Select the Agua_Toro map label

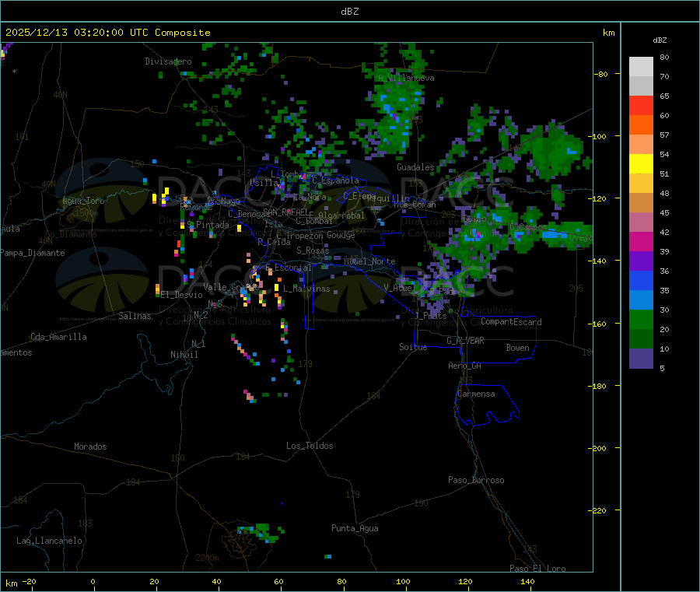83,201
